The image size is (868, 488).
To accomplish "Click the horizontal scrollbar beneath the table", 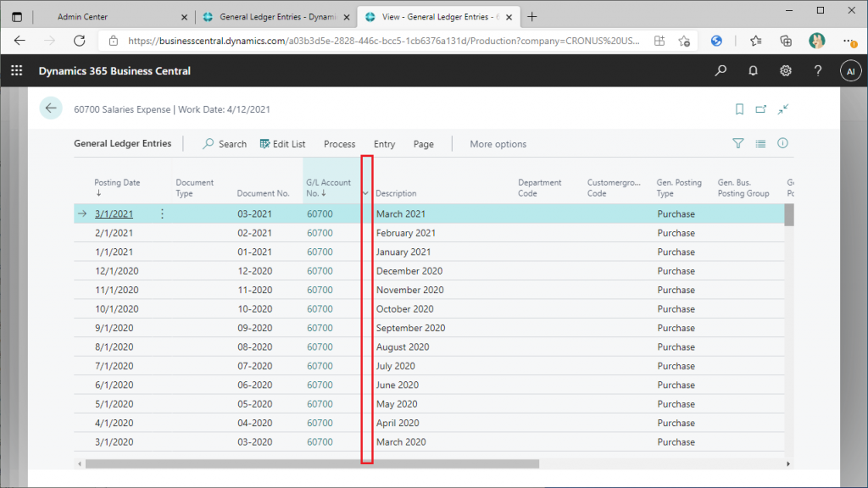I will (x=312, y=464).
